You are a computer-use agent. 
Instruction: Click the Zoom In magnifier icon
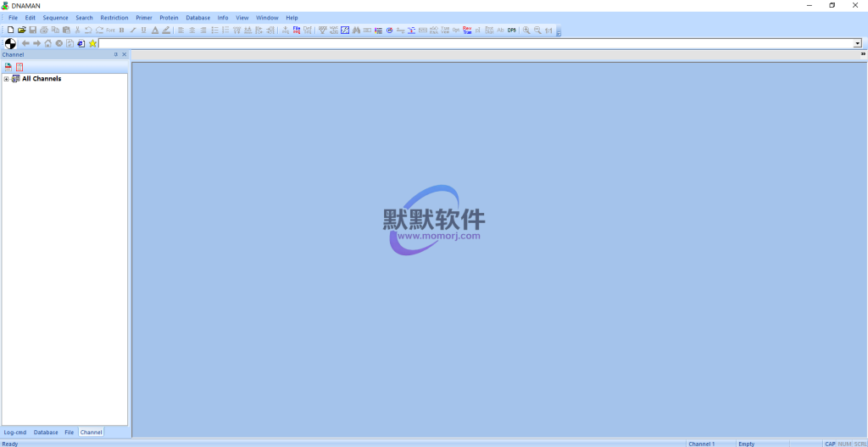(526, 30)
